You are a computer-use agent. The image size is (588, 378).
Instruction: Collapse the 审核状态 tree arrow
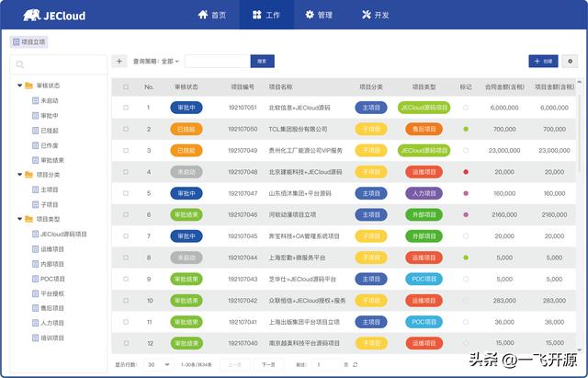(19, 86)
